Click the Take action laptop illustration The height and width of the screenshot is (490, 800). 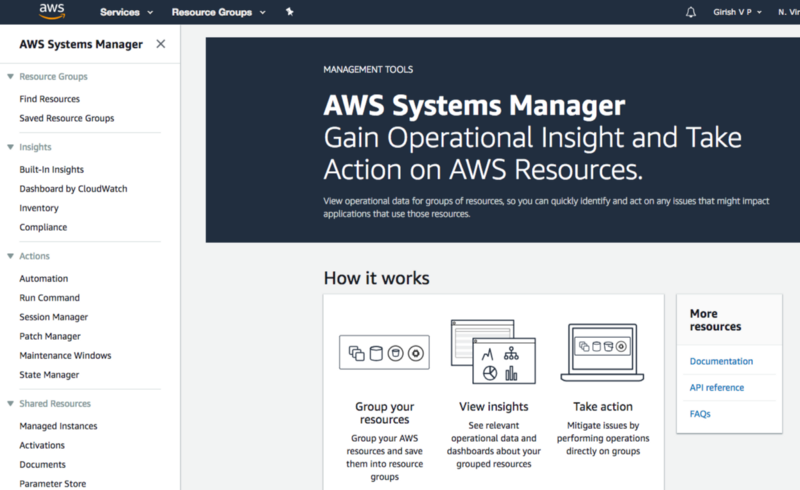tap(602, 352)
